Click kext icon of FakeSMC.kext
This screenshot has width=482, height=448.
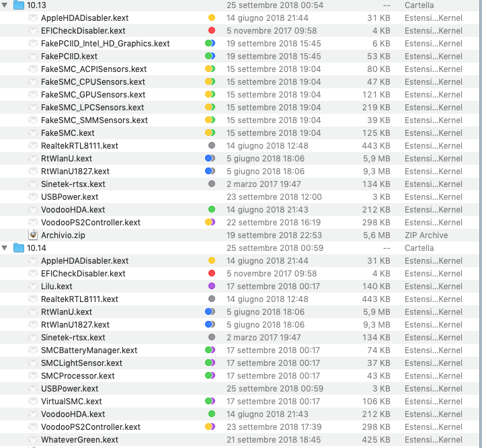[x=33, y=133]
